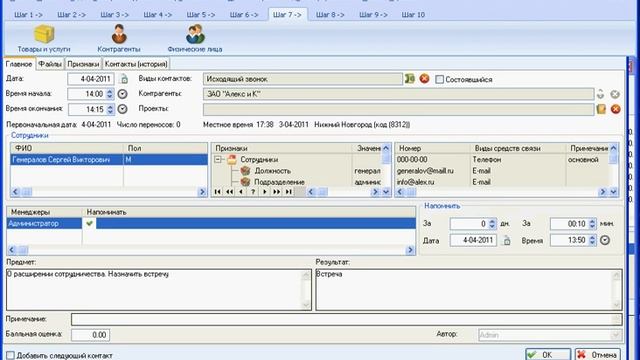Open Шаг 8 tab
The image size is (640, 360).
[x=330, y=15]
